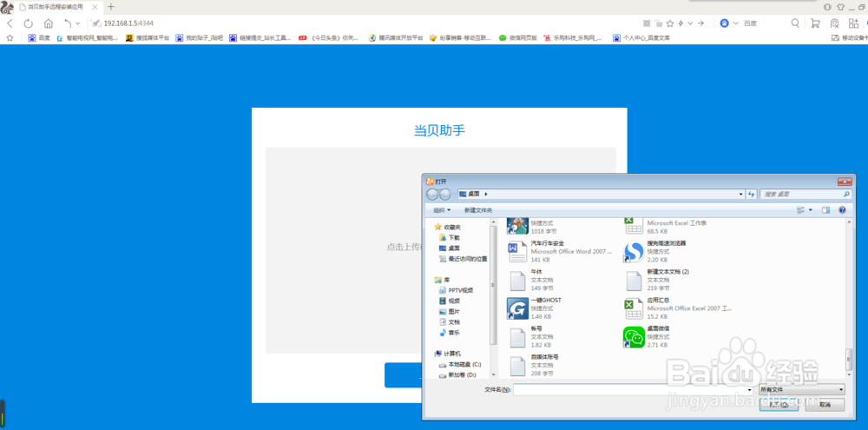Viewport: 868px width, 430px height.
Task: Click the navigation pane scrollbar thumb
Action: (x=493, y=286)
